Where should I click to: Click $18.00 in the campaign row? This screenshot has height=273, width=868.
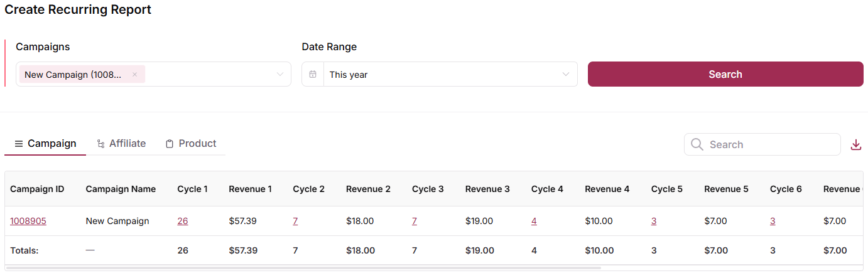[x=360, y=221]
